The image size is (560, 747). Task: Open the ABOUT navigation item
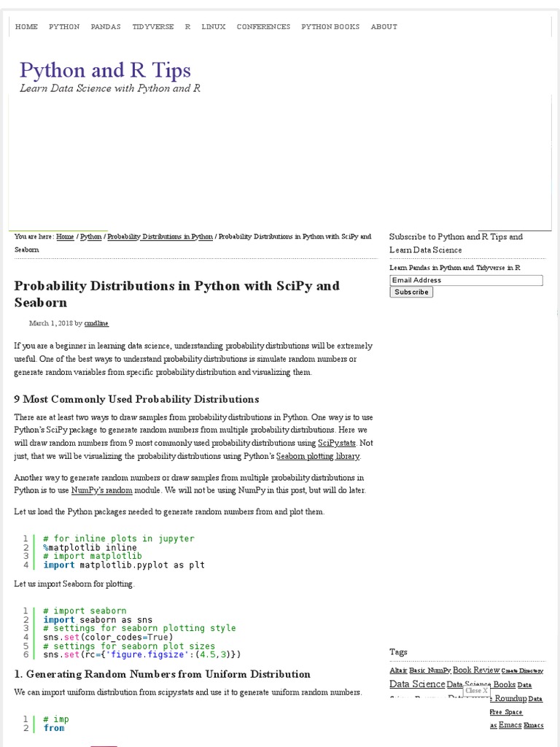[384, 27]
